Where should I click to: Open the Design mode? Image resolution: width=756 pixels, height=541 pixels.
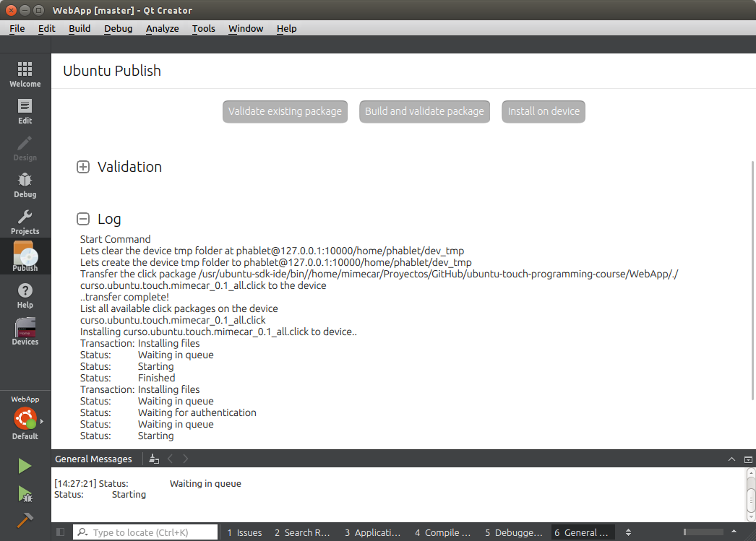tap(25, 148)
